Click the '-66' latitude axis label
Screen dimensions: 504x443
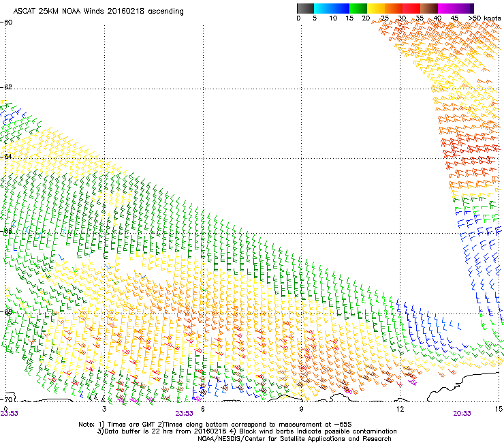pos(6,232)
